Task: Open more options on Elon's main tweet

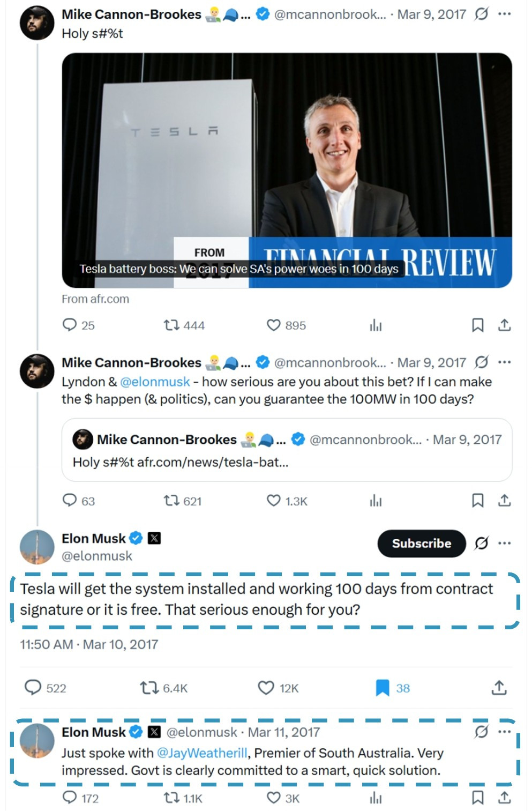Action: click(504, 544)
